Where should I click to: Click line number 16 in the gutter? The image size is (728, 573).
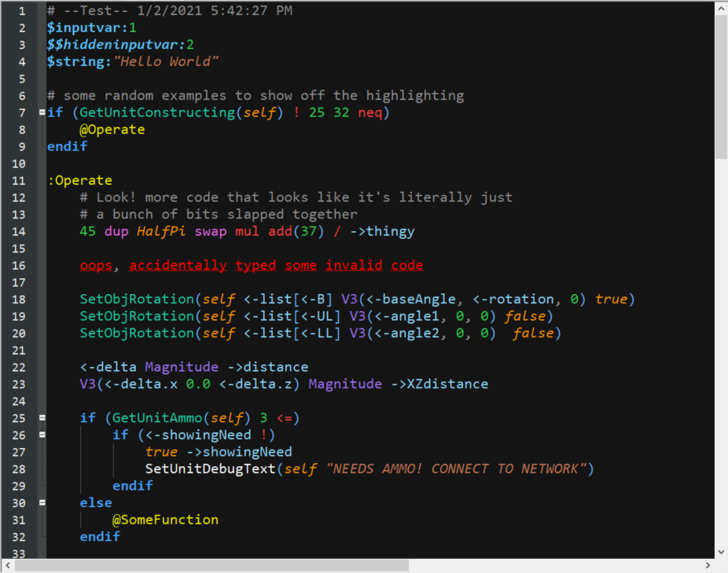click(18, 266)
